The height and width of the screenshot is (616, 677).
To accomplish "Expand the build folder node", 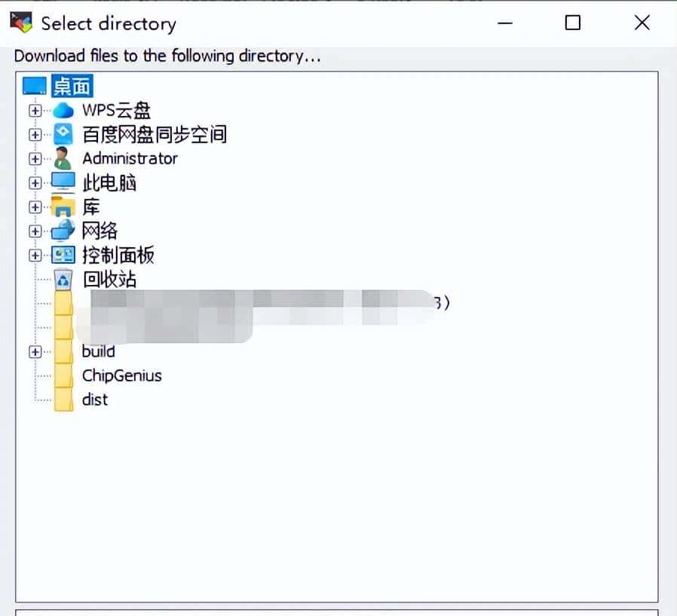I will [x=35, y=351].
